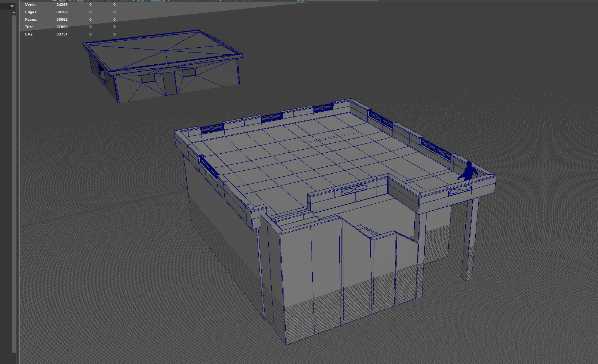598x364 pixels.
Task: Click the UVs label in the HUD
Action: point(29,34)
